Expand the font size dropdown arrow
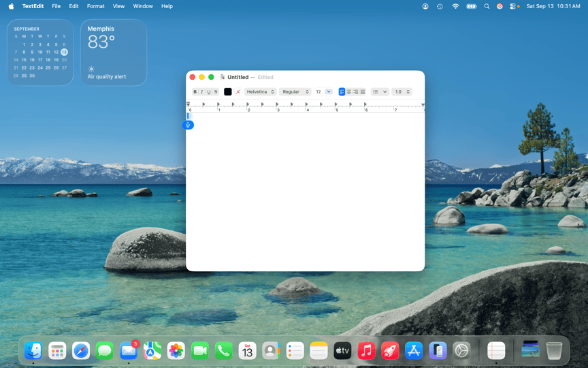 coord(329,91)
